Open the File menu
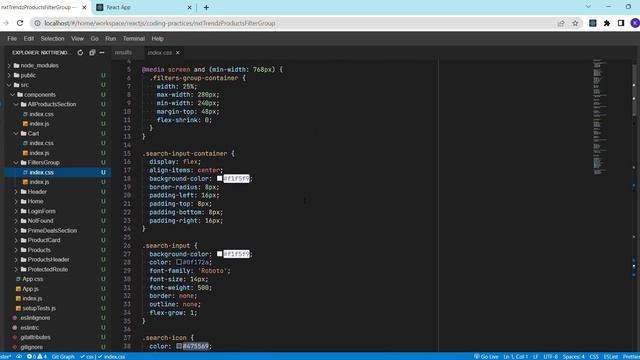 (12, 38)
